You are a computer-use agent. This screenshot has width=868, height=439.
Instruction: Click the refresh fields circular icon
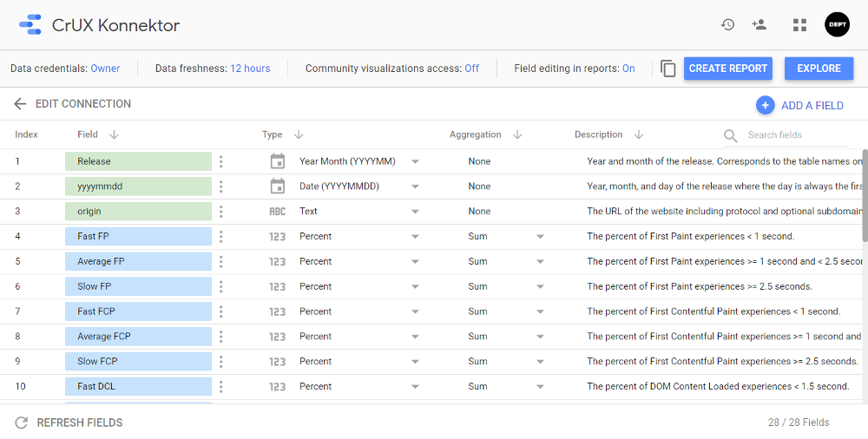tap(21, 423)
